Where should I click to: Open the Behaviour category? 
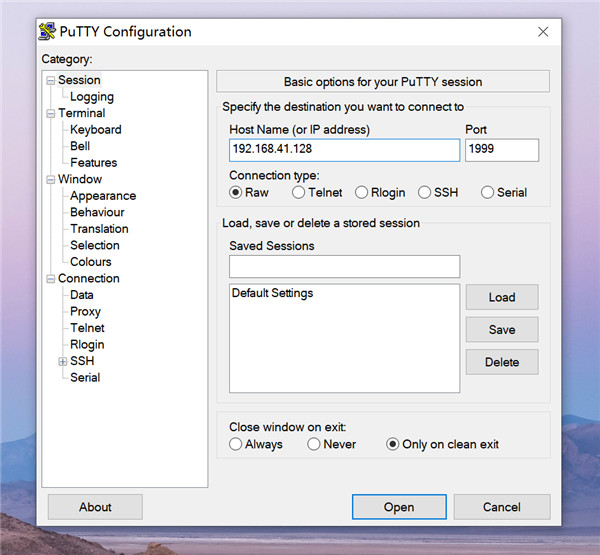97,212
